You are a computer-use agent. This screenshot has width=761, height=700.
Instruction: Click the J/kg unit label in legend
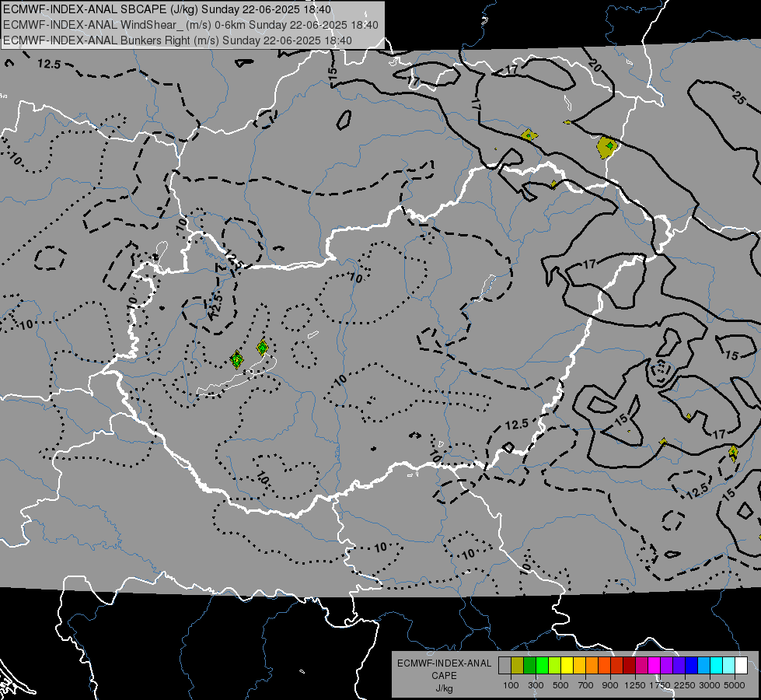(x=444, y=688)
